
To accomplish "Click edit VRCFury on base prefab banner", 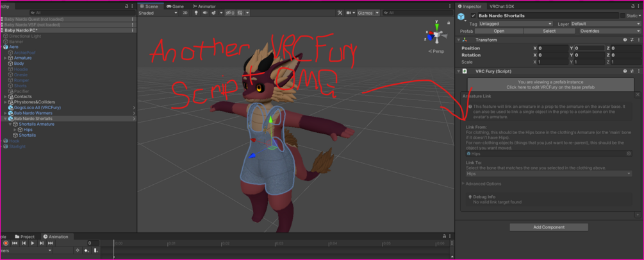I will pyautogui.click(x=550, y=84).
